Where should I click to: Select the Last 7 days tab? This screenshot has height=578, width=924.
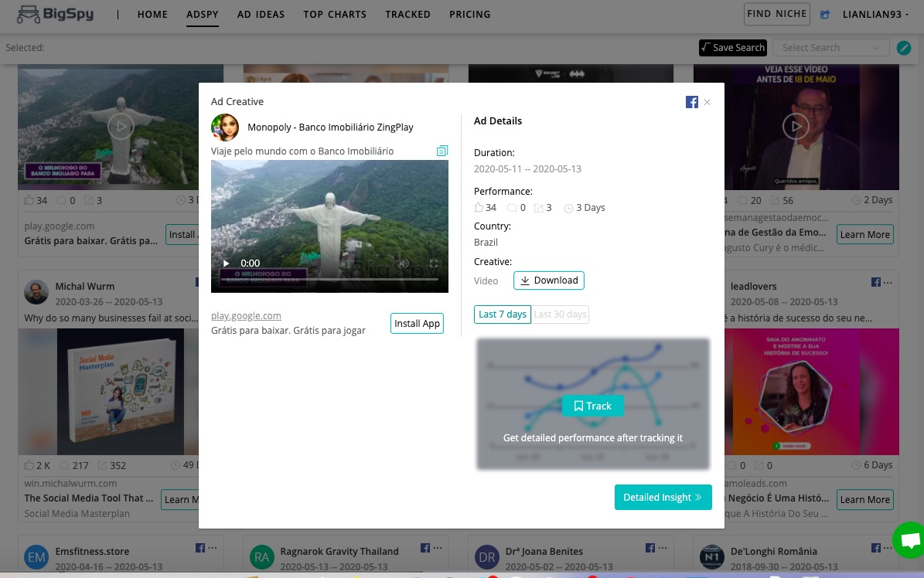502,314
